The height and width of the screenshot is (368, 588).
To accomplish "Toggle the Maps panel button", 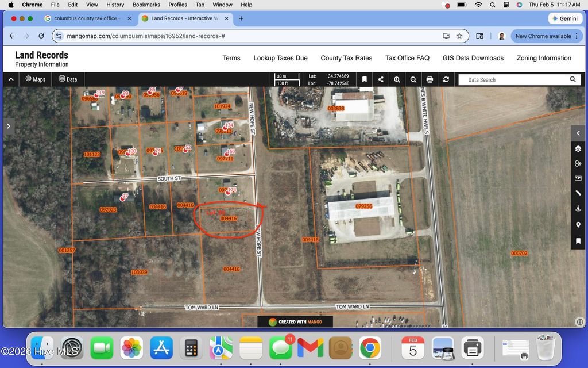I will coord(35,79).
